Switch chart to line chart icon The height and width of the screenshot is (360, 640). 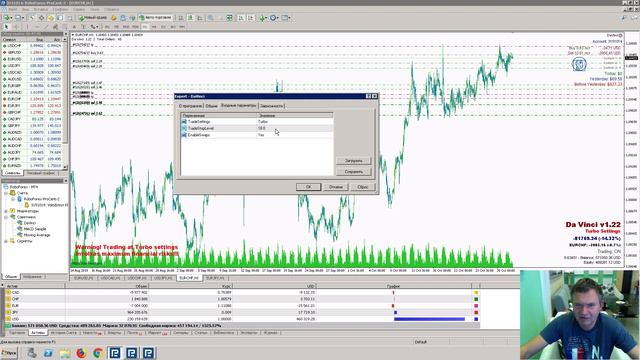point(200,18)
